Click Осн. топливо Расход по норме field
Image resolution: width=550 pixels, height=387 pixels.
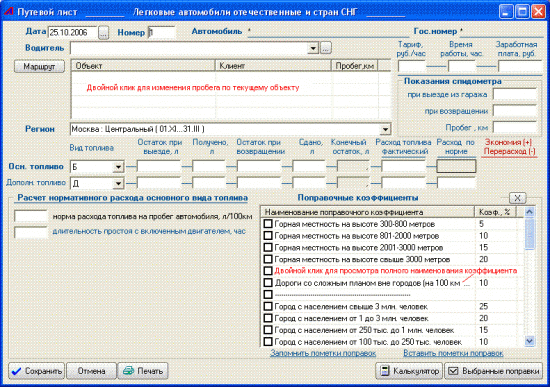(x=456, y=166)
